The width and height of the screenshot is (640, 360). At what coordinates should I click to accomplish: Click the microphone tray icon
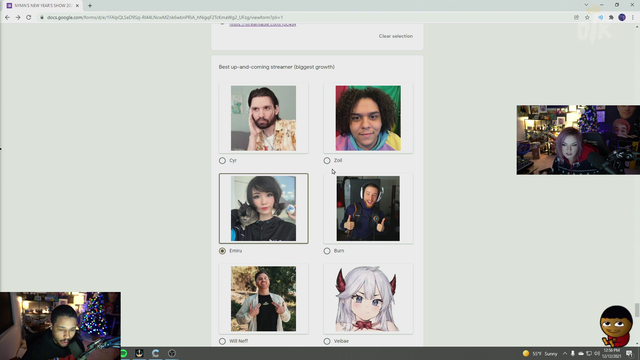[x=573, y=353]
